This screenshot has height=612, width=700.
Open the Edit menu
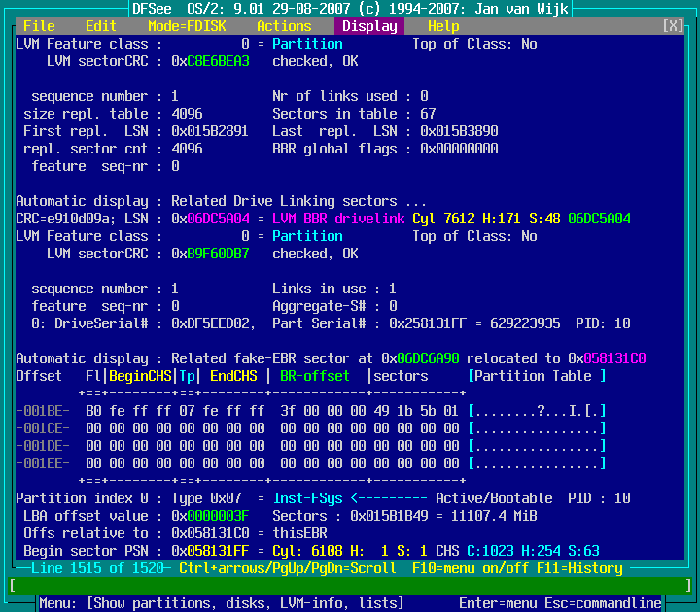click(101, 26)
